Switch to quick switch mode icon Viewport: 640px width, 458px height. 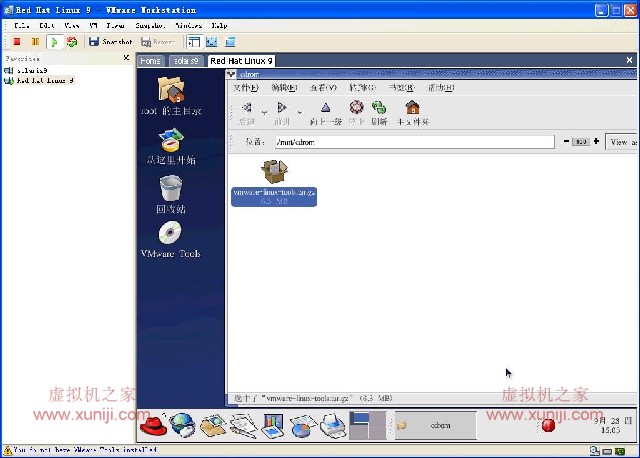click(x=211, y=42)
